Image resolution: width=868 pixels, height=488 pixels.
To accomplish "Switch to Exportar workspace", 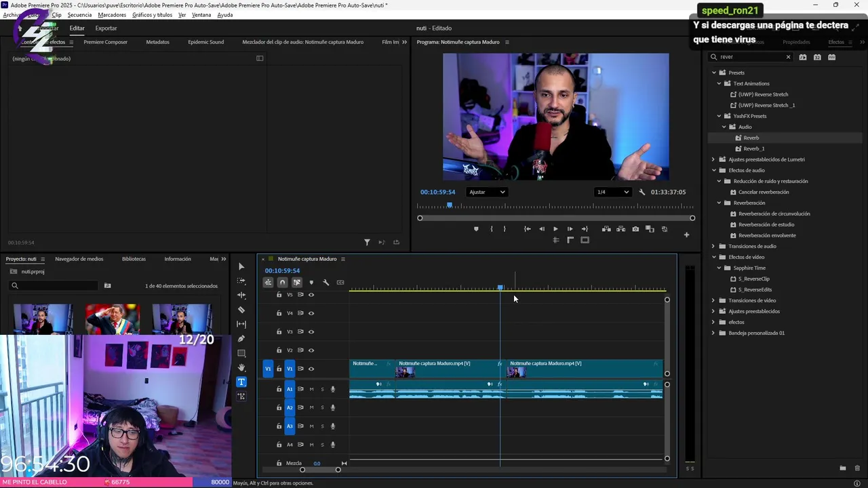I will pos(106,28).
